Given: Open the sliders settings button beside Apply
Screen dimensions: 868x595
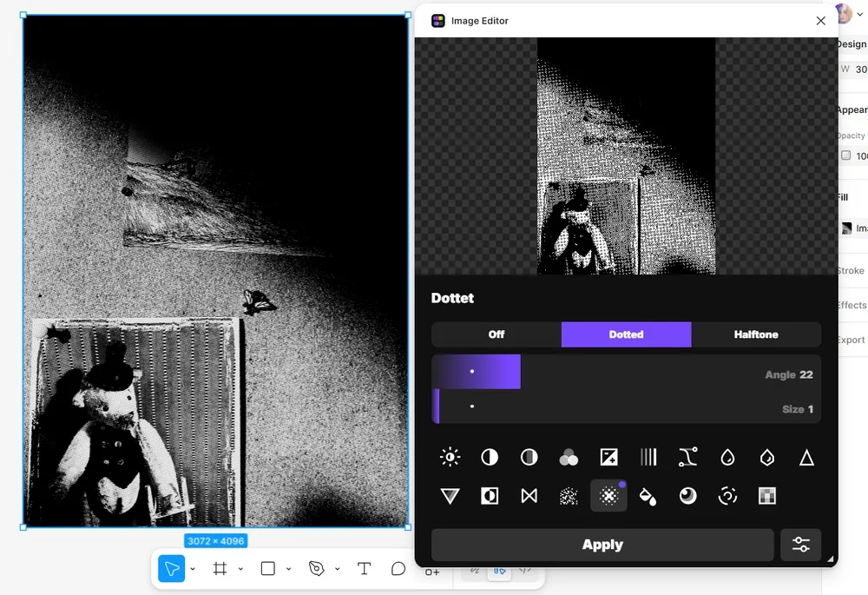Looking at the screenshot, I should (800, 545).
